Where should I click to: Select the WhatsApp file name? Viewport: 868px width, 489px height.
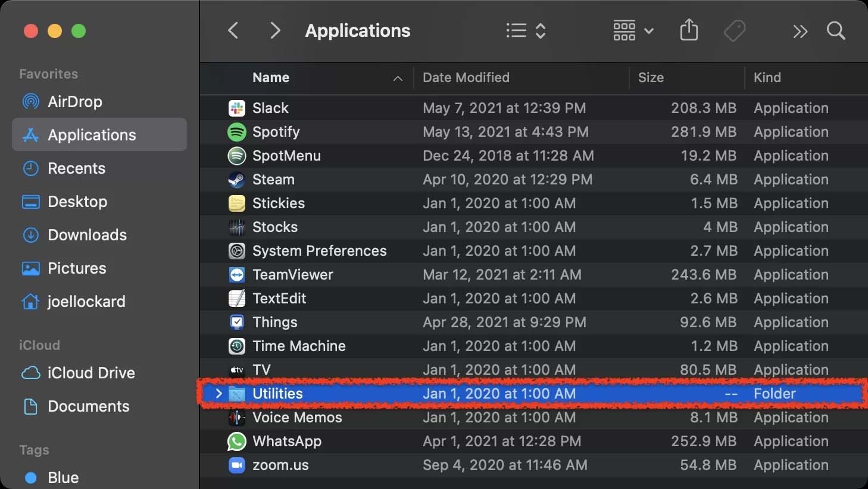(x=287, y=441)
